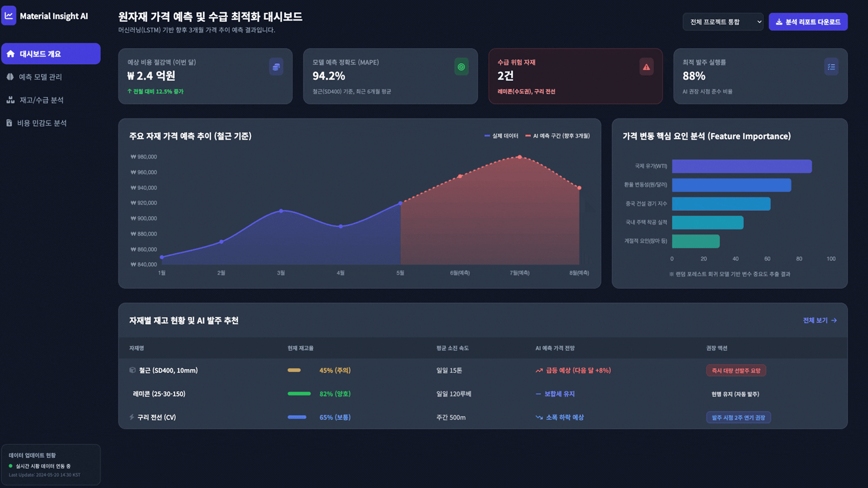Image resolution: width=868 pixels, height=488 pixels.
Task: Click the 즉시 대량 선발주 요망 badge
Action: pyautogui.click(x=736, y=371)
